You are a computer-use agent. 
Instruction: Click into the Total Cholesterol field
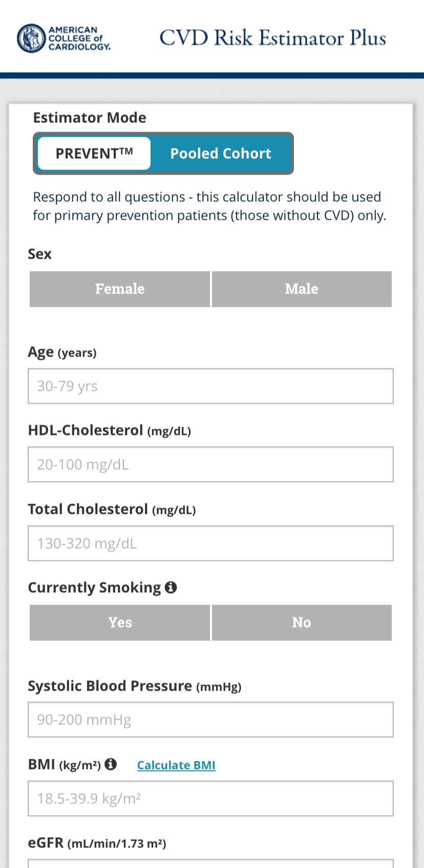click(210, 543)
